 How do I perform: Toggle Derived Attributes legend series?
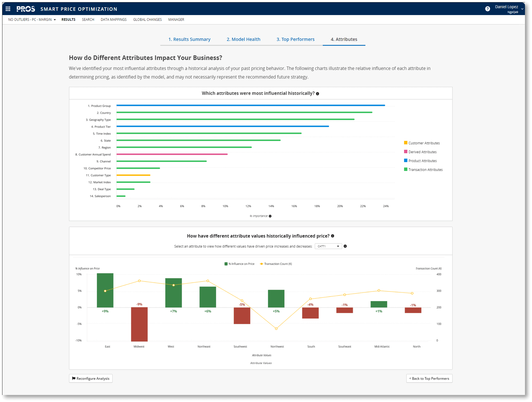point(422,152)
